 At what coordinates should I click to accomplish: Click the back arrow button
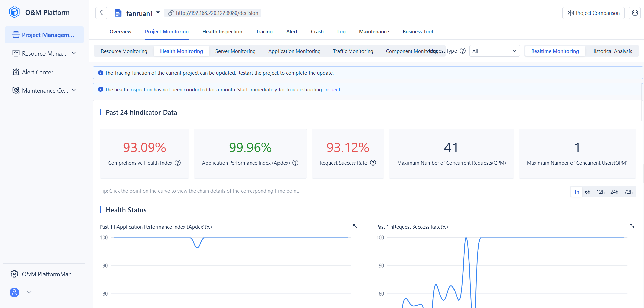pos(101,13)
